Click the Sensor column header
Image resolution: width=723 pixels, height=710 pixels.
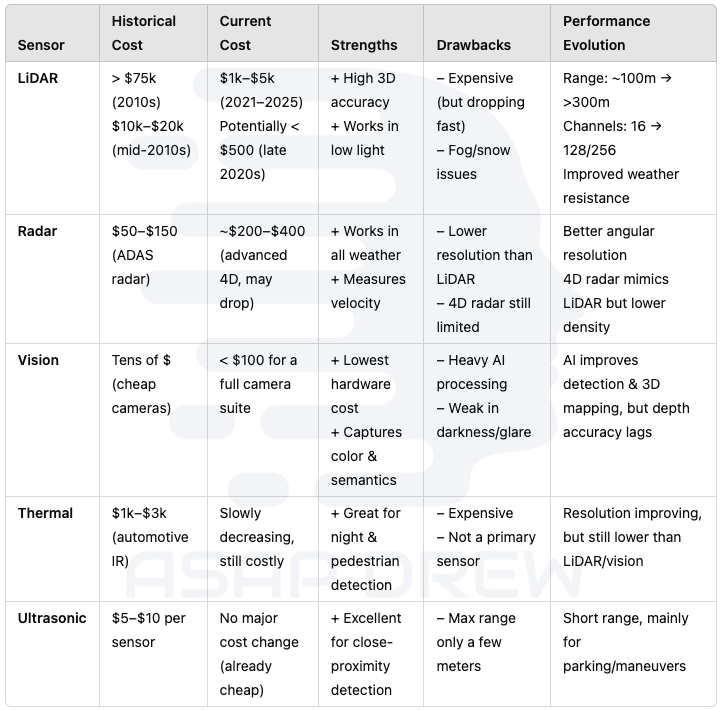pyautogui.click(x=41, y=45)
